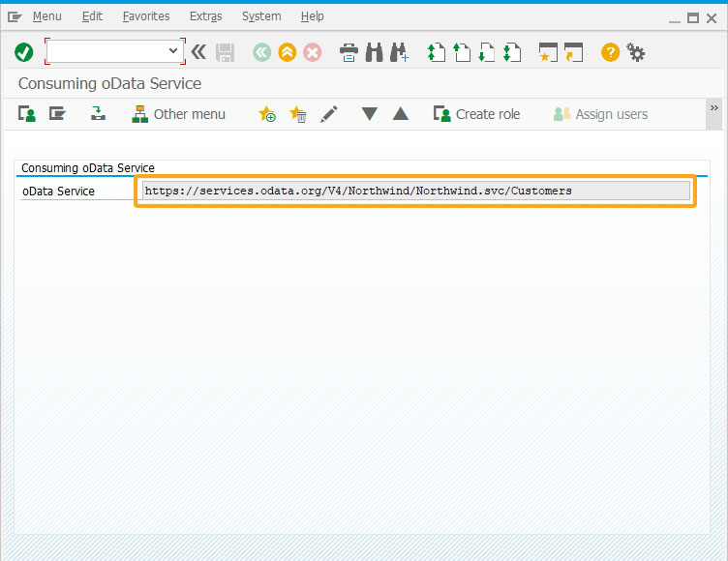The height and width of the screenshot is (561, 728).
Task: Open the Help menu
Action: pyautogui.click(x=312, y=16)
